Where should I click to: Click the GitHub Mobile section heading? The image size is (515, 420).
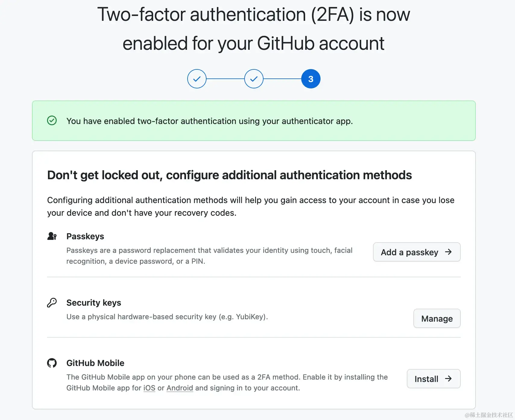[x=95, y=363]
